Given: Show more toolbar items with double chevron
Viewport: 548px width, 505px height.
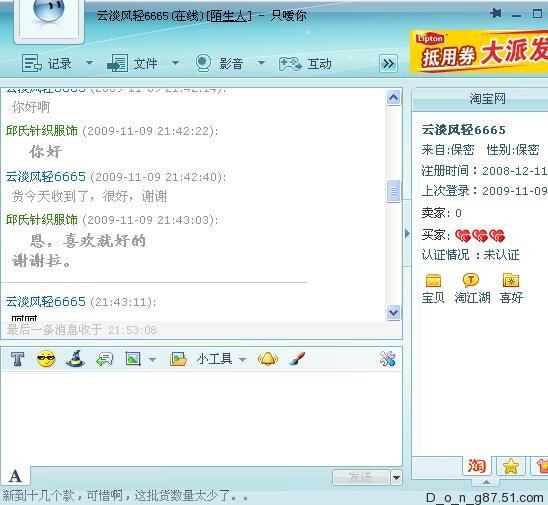Looking at the screenshot, I should point(388,64).
